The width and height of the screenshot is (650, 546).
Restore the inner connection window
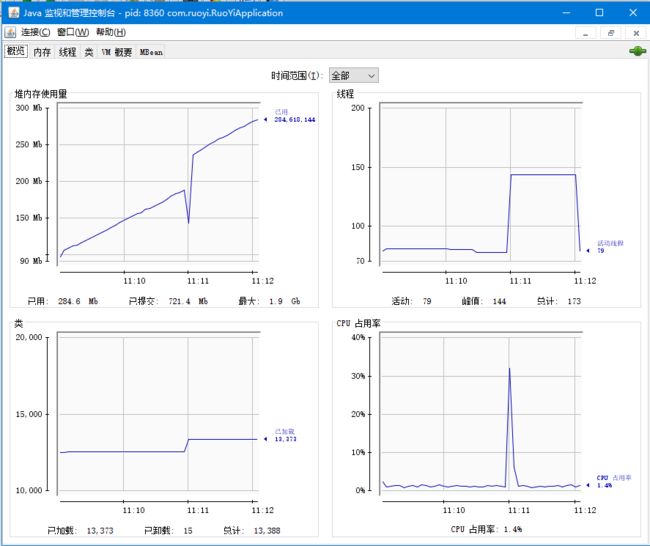point(611,33)
